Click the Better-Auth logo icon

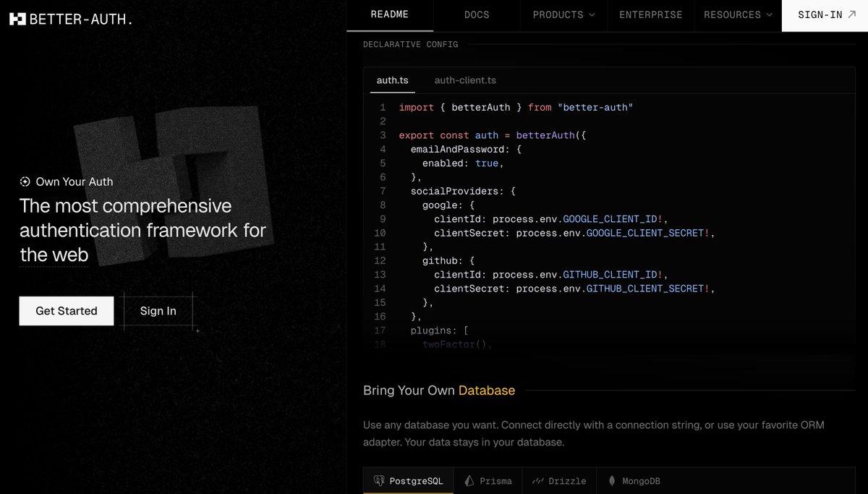point(17,19)
